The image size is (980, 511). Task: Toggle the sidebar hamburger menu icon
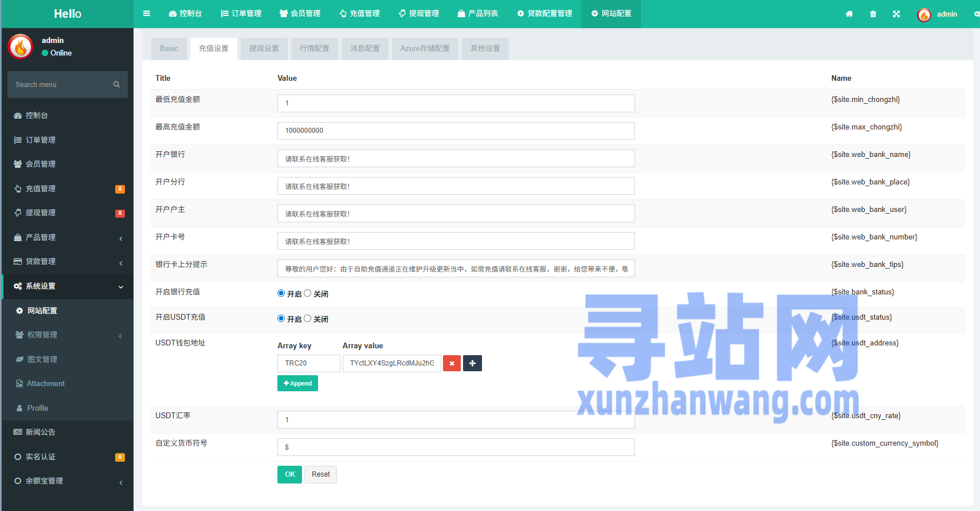pyautogui.click(x=147, y=14)
